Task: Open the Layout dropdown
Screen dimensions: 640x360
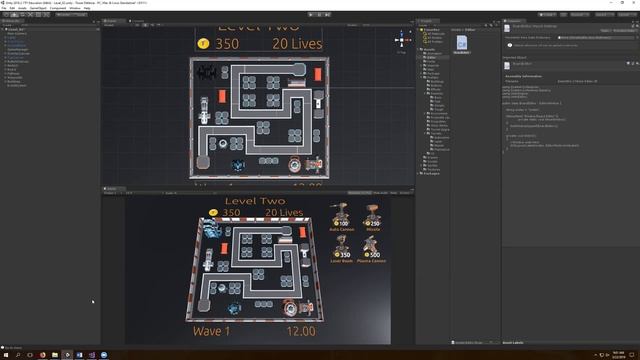Action: coord(627,15)
